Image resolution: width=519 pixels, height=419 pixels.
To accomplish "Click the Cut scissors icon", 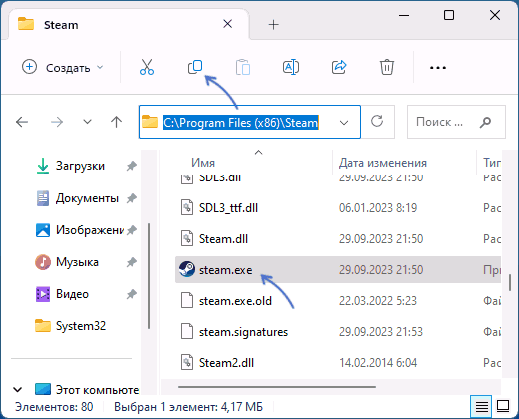I will [x=147, y=67].
